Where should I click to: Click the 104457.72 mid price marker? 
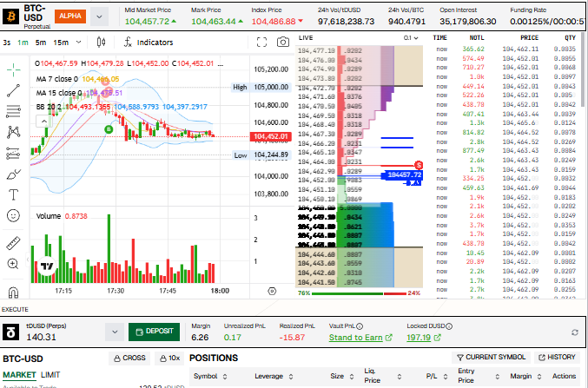coord(402,174)
